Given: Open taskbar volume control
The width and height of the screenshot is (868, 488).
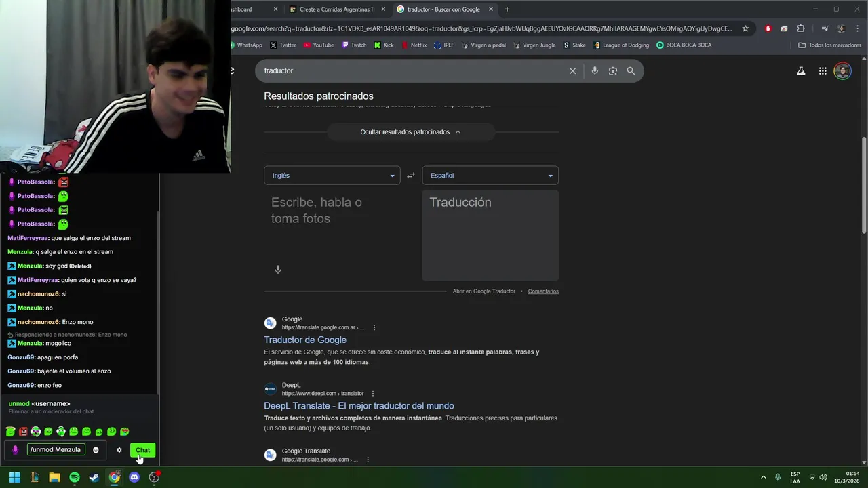Looking at the screenshot, I should pyautogui.click(x=823, y=477).
